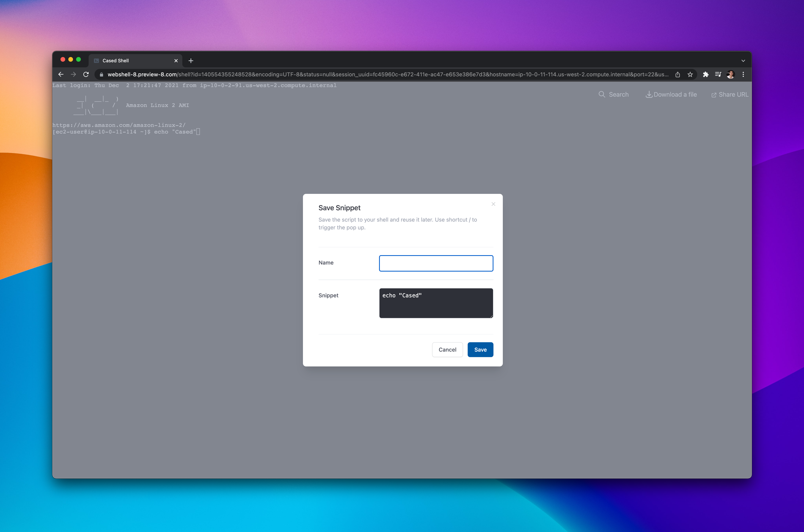This screenshot has width=804, height=532.
Task: Switch to the Cased Shell tab
Action: [136, 61]
